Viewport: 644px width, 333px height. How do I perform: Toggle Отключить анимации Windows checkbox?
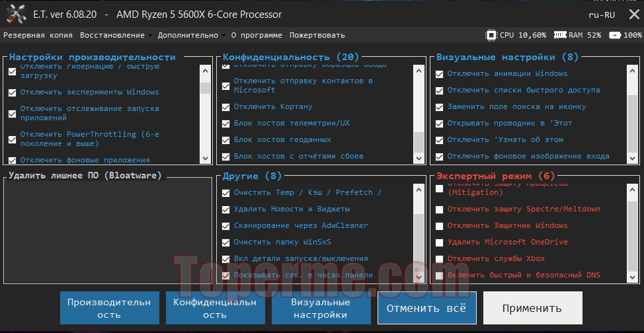point(440,74)
